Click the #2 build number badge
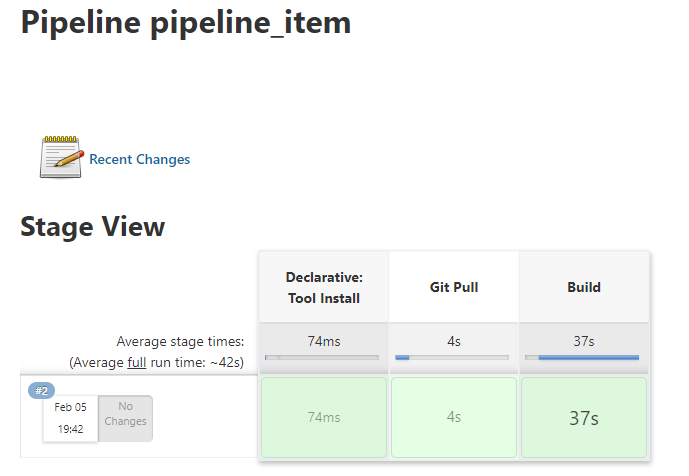The height and width of the screenshot is (476, 689). coord(42,391)
